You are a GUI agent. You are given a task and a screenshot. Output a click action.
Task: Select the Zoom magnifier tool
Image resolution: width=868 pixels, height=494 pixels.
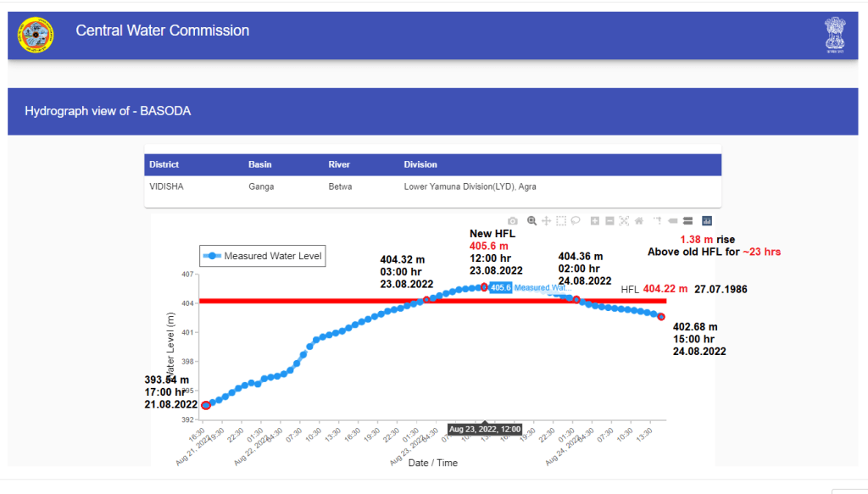(x=532, y=221)
